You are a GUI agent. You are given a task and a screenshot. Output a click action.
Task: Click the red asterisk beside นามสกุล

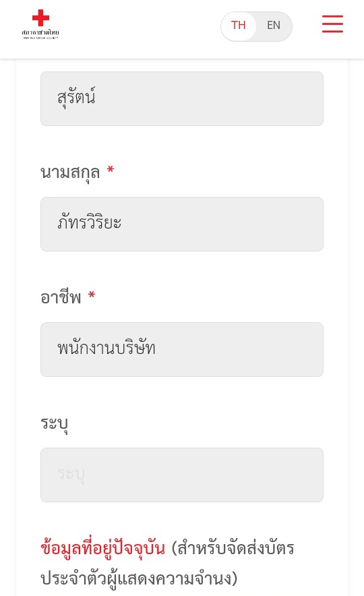point(111,170)
